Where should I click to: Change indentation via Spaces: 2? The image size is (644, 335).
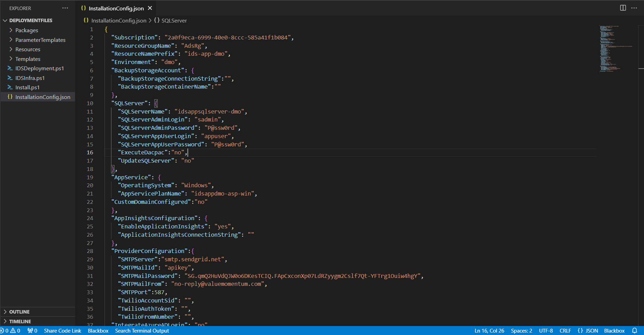pos(522,331)
